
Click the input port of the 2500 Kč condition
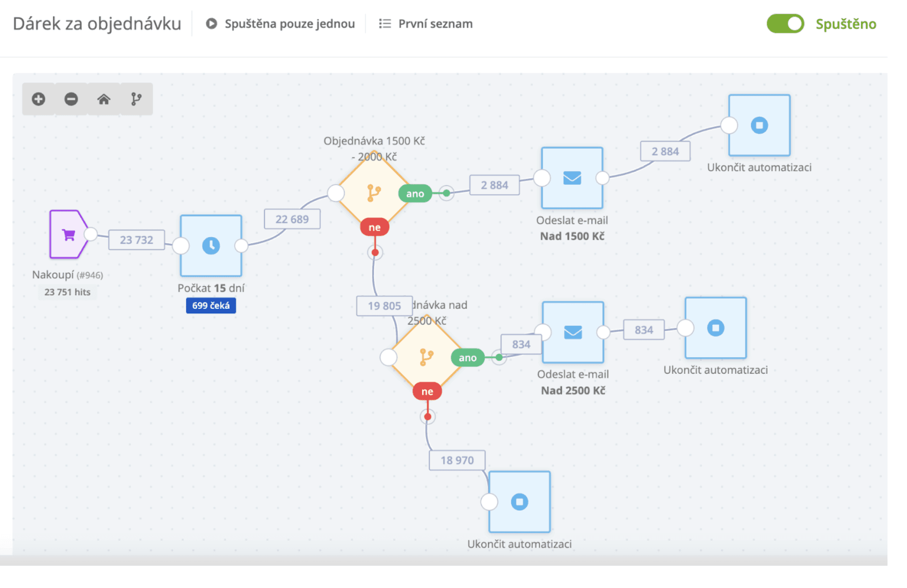[x=388, y=357]
